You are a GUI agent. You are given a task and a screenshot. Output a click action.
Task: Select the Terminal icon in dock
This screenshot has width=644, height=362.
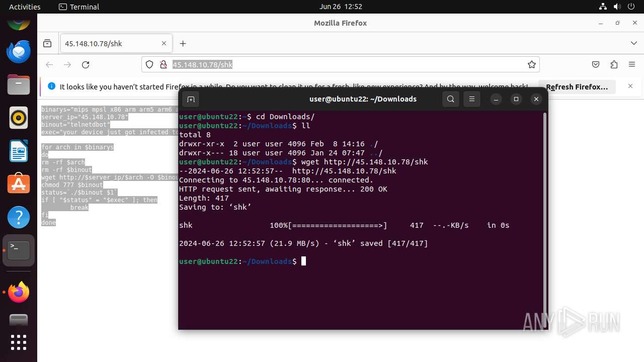pyautogui.click(x=19, y=250)
